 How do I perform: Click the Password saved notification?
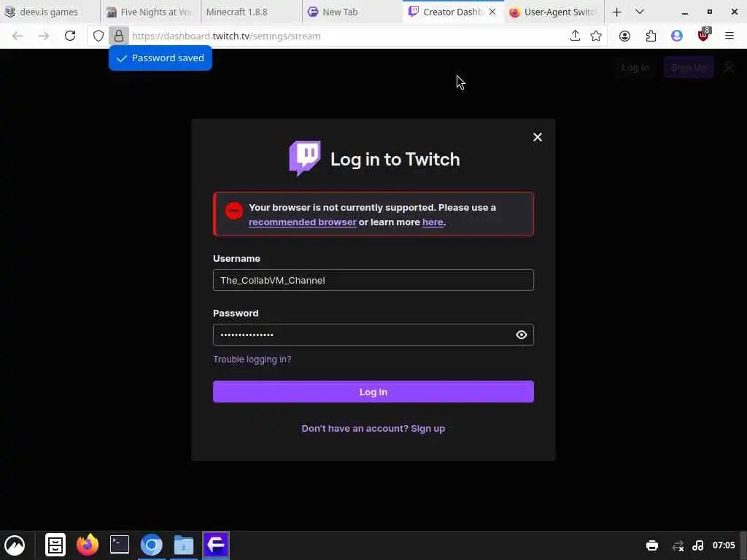point(160,58)
